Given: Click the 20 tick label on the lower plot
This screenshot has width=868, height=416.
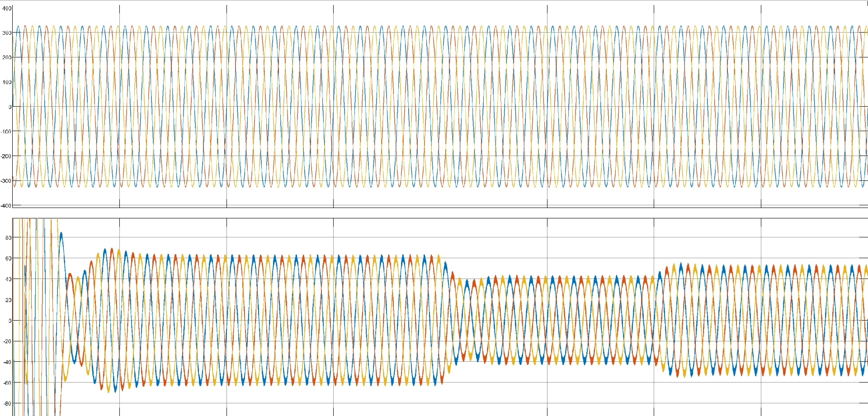Looking at the screenshot, I should pos(9,300).
